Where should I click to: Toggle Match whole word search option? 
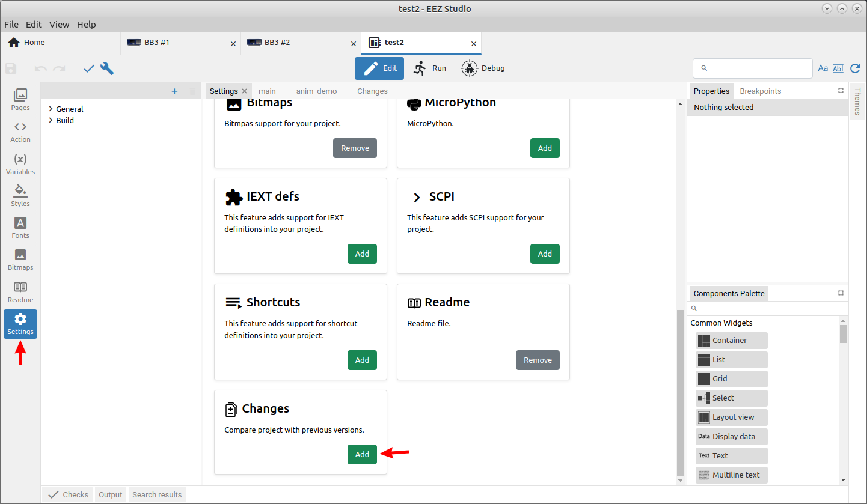(x=838, y=68)
